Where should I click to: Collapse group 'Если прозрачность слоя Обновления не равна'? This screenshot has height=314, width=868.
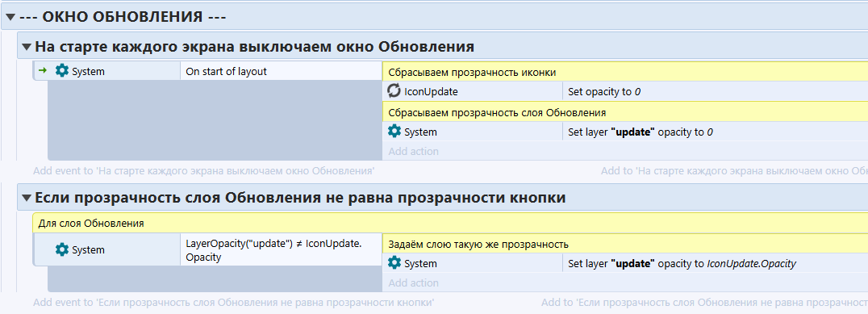pyautogui.click(x=27, y=198)
